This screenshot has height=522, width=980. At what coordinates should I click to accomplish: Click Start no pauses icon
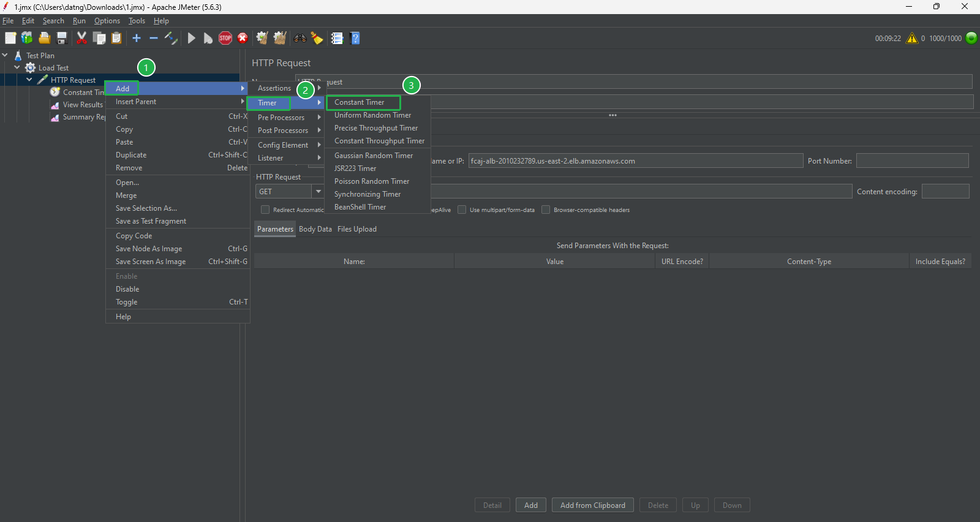click(208, 38)
